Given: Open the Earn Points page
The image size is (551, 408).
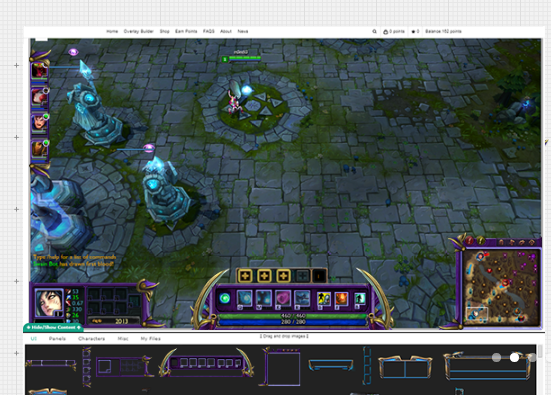Looking at the screenshot, I should [x=186, y=31].
